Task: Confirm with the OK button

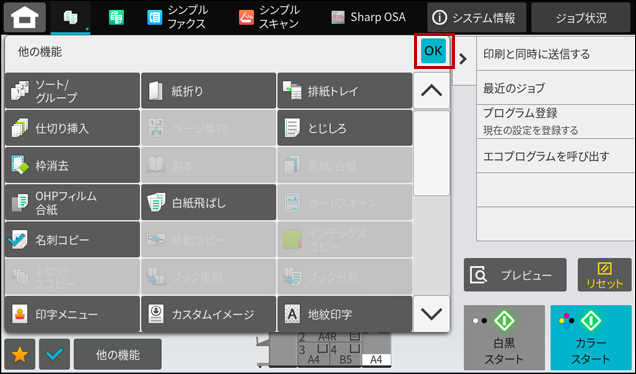Action: point(433,51)
